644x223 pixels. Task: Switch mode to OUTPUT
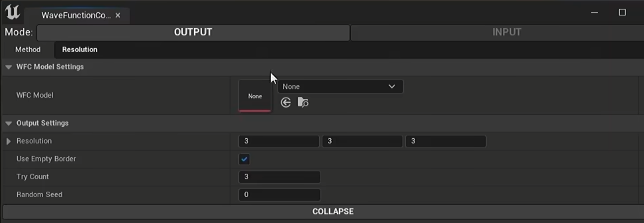(193, 32)
